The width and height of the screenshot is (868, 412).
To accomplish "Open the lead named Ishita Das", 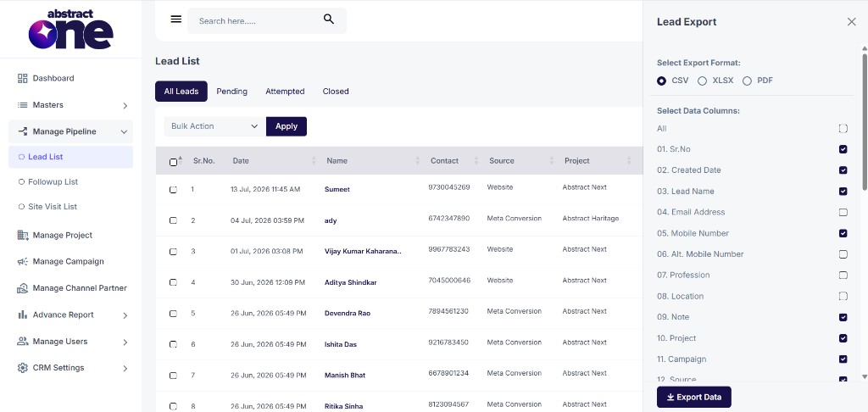I will [x=341, y=344].
